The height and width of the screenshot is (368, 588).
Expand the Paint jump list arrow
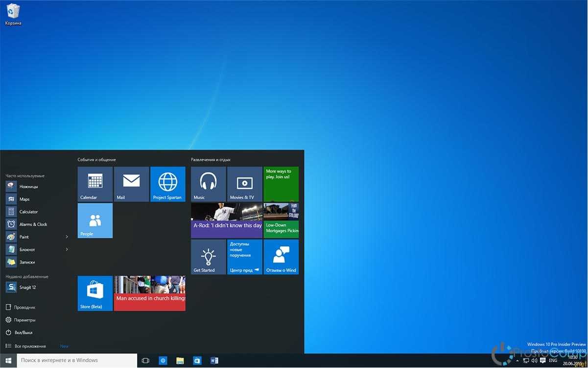click(67, 237)
